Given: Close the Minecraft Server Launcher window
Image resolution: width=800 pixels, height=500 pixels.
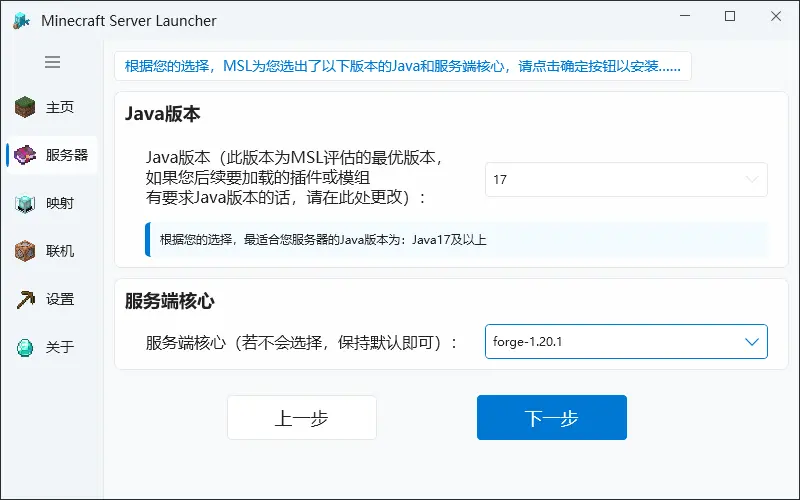Looking at the screenshot, I should [x=776, y=16].
